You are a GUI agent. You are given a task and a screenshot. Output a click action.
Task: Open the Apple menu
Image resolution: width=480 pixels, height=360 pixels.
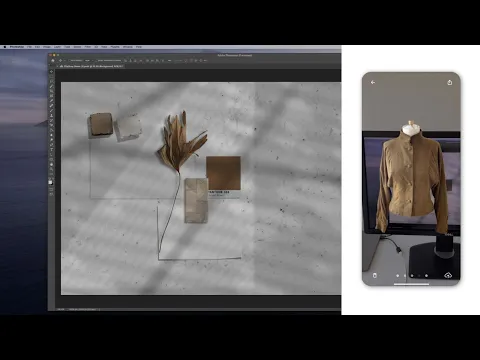[5, 47]
